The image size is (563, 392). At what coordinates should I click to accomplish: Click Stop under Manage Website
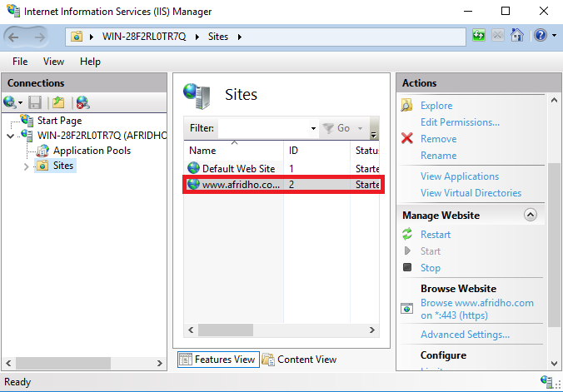click(x=430, y=267)
